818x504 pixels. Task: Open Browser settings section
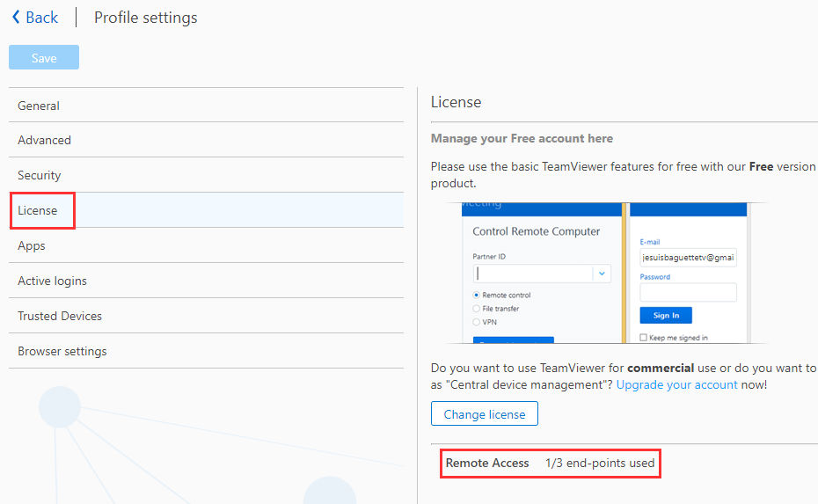pyautogui.click(x=206, y=351)
